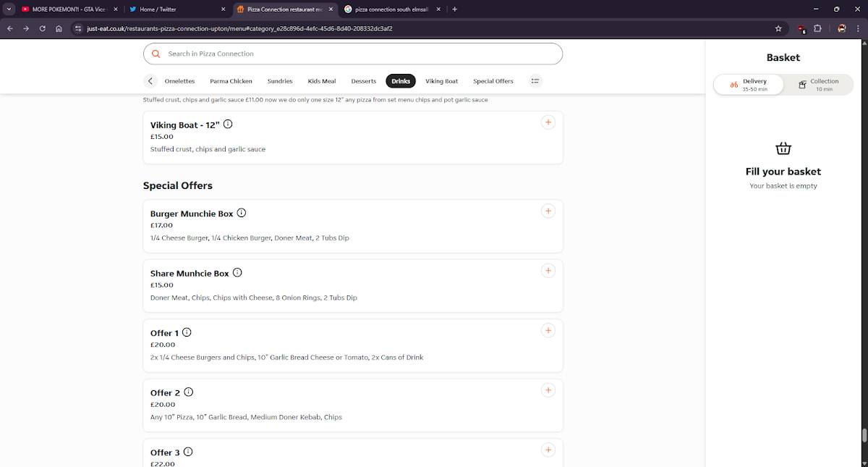Add Offer 2 to basket
Screen dimensions: 868x467
(x=548, y=390)
